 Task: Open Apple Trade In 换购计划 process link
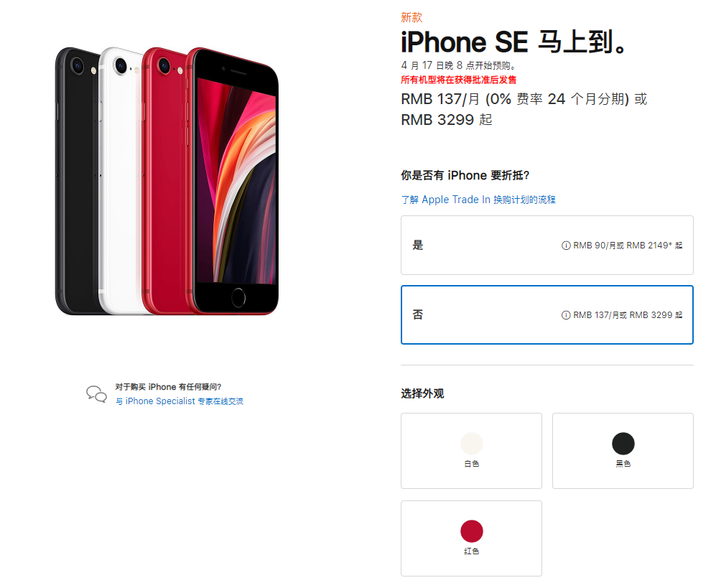tap(478, 200)
